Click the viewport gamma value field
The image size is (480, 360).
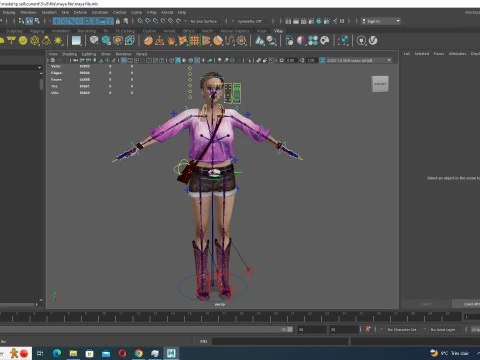pyautogui.click(x=311, y=60)
